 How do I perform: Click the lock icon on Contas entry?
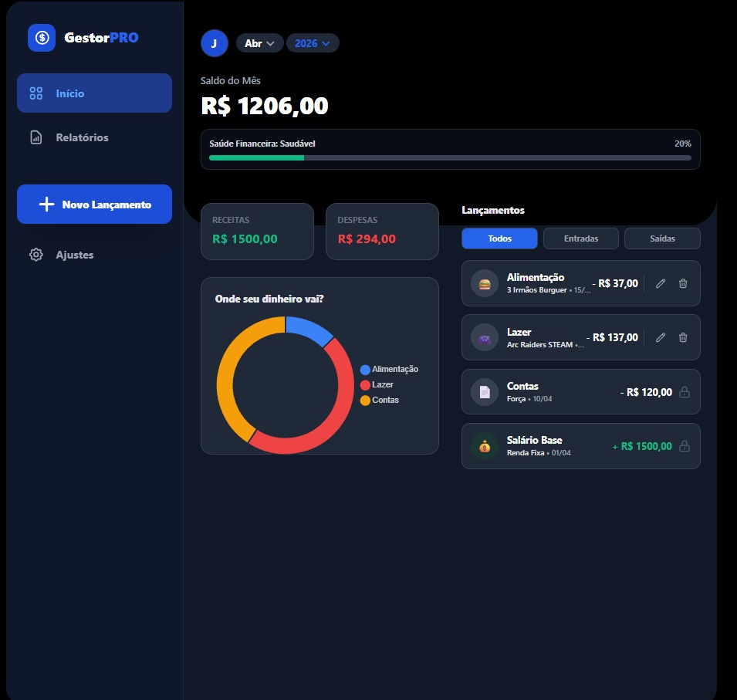685,391
